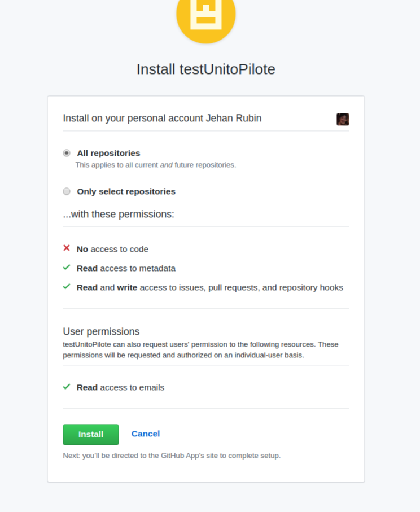Click the Install testUnitoPilote heading
Viewport: 420px width, 512px height.
(x=205, y=69)
